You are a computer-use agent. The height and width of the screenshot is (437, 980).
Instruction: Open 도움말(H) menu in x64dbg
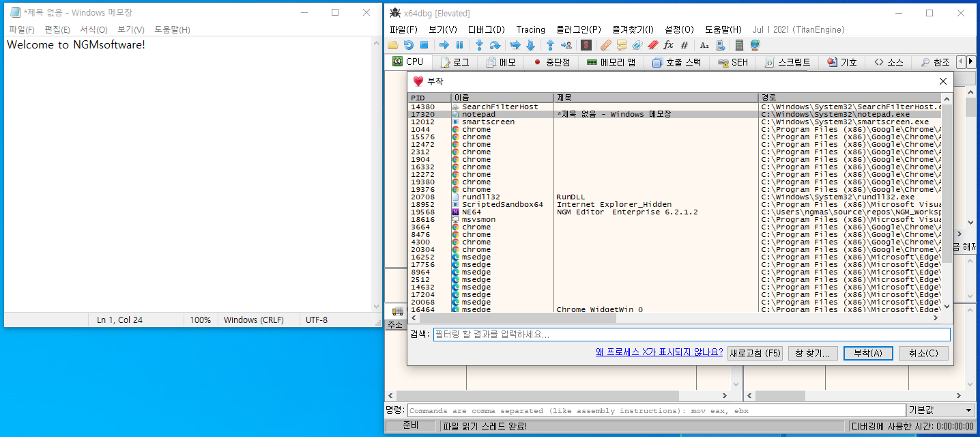[723, 29]
